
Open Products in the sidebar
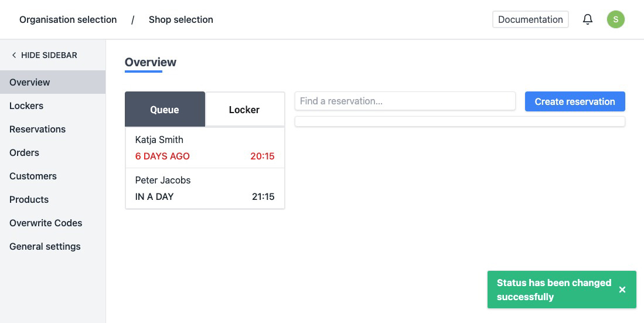(29, 199)
